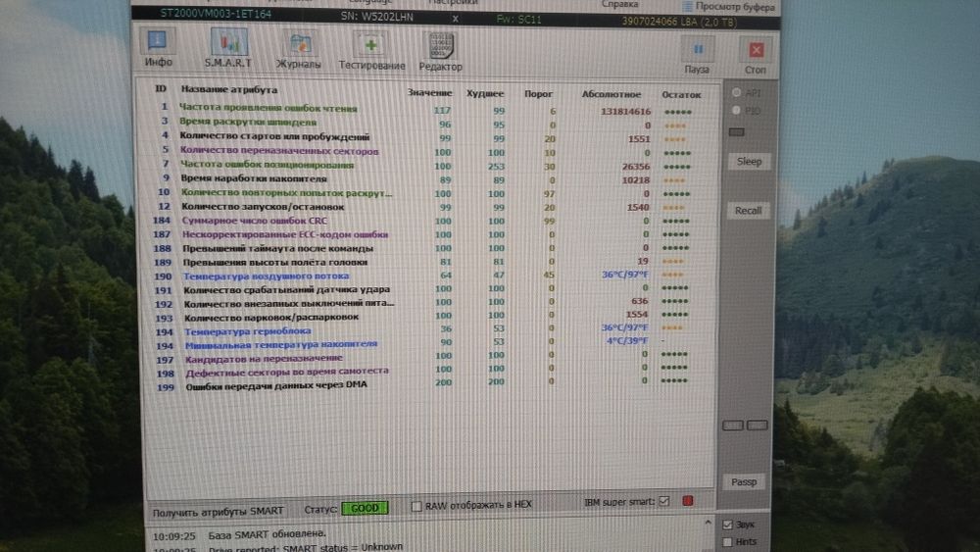The image size is (980, 552).
Task: Click serial number SN: W5202LHN
Action: (377, 17)
